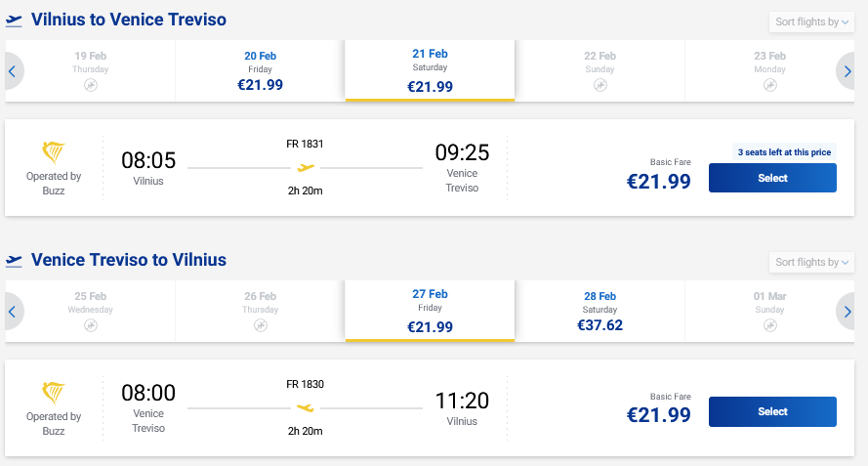This screenshot has width=868, height=466.
Task: Select the 08:00 Venice Treviso return fare
Action: click(x=771, y=411)
